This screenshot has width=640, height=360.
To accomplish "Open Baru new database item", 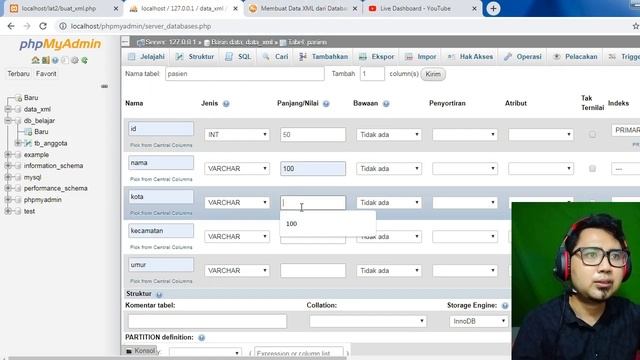I will coord(31,98).
